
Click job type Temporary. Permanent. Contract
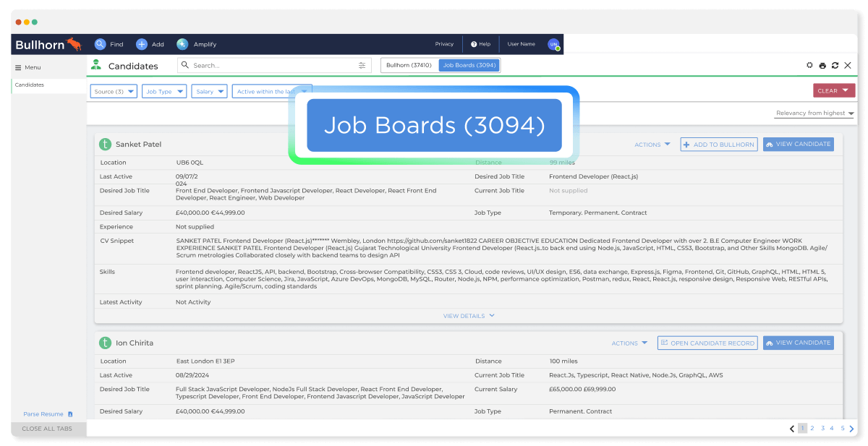click(598, 213)
